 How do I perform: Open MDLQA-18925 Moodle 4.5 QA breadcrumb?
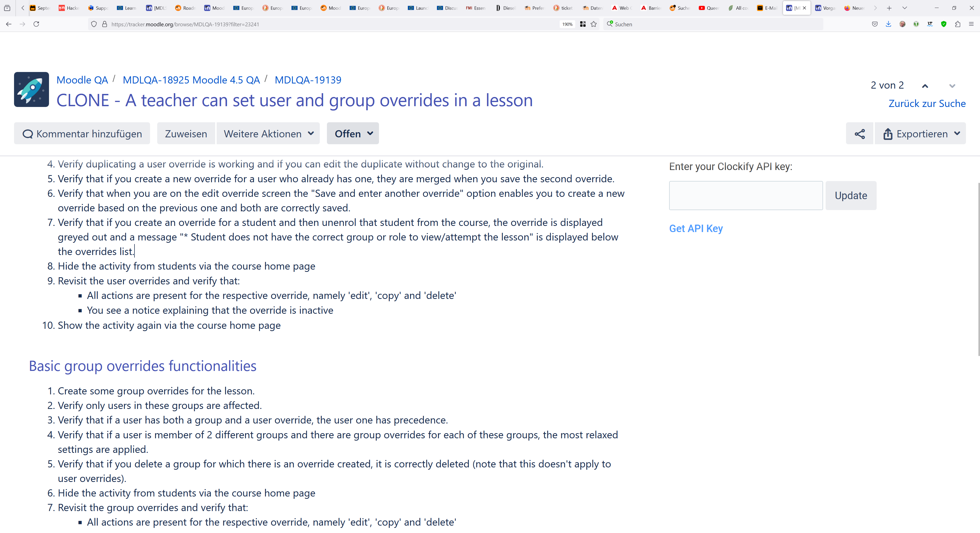(x=191, y=80)
